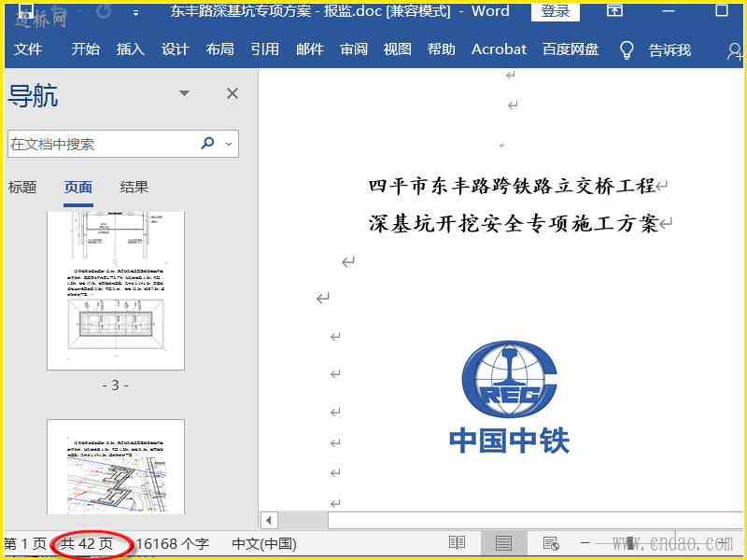Viewport: 747px width, 560px height.
Task: Switch to the 帮助 ribbon tab
Action: (x=441, y=49)
